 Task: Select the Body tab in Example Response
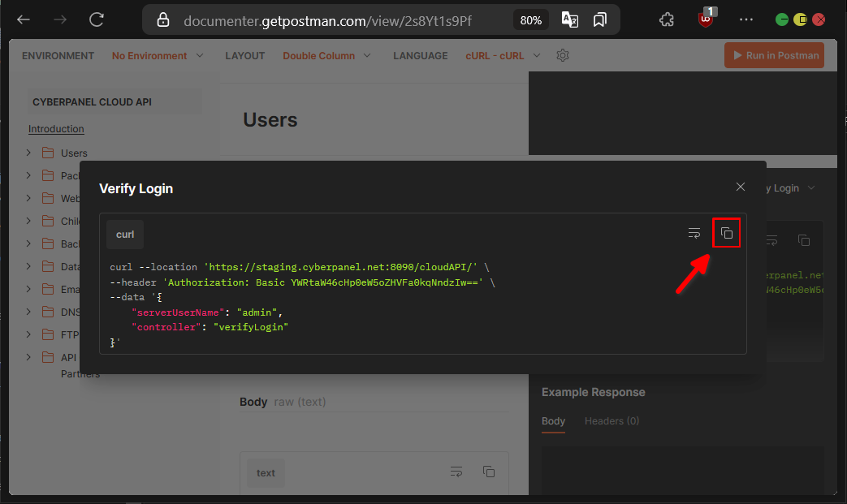(553, 421)
